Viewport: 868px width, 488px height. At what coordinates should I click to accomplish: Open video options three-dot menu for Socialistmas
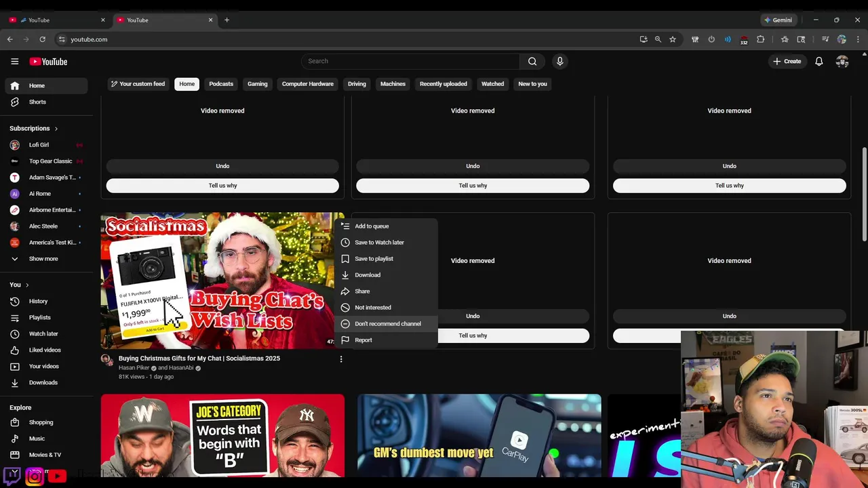tap(341, 359)
